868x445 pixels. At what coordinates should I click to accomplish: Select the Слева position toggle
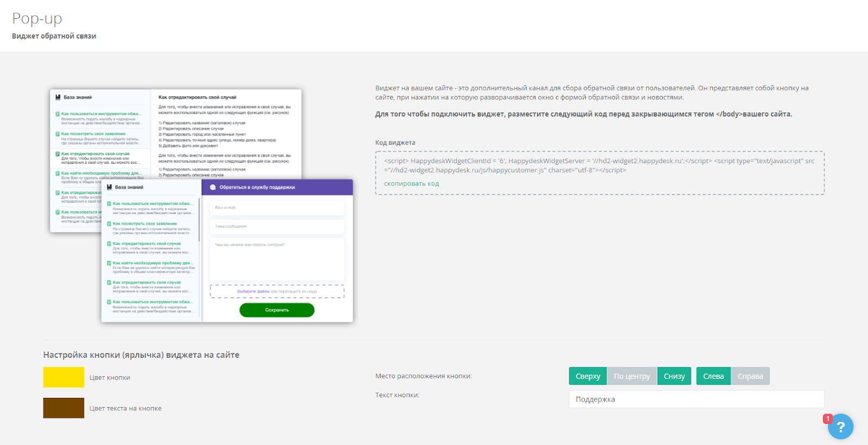pos(713,376)
